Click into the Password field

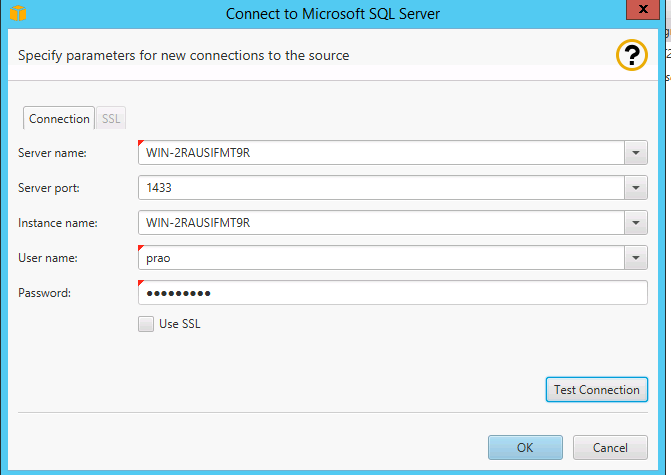click(x=392, y=293)
